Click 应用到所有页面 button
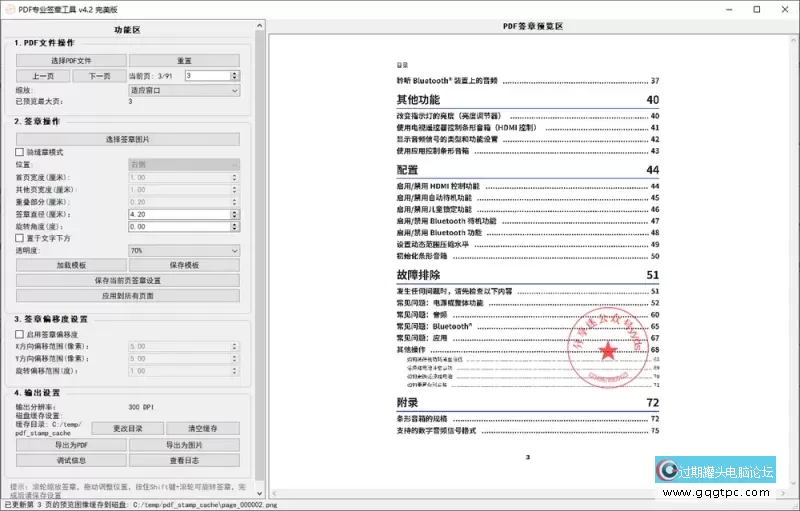 coord(128,296)
